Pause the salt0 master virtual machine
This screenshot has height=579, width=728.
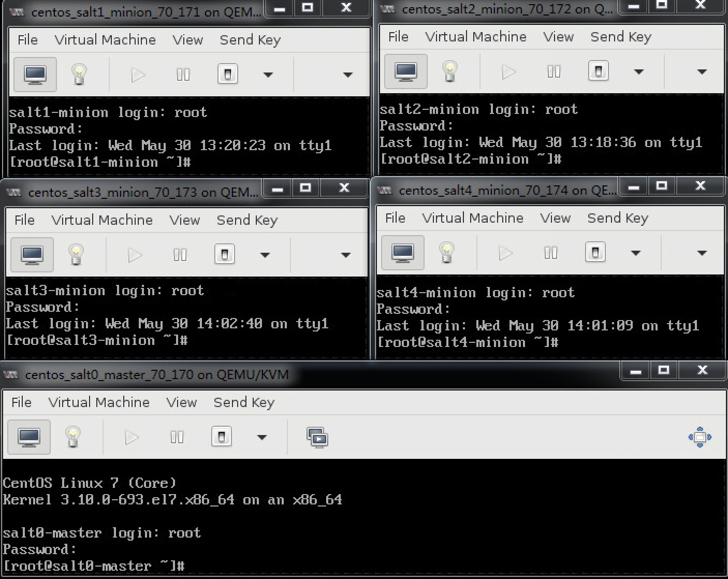point(177,437)
